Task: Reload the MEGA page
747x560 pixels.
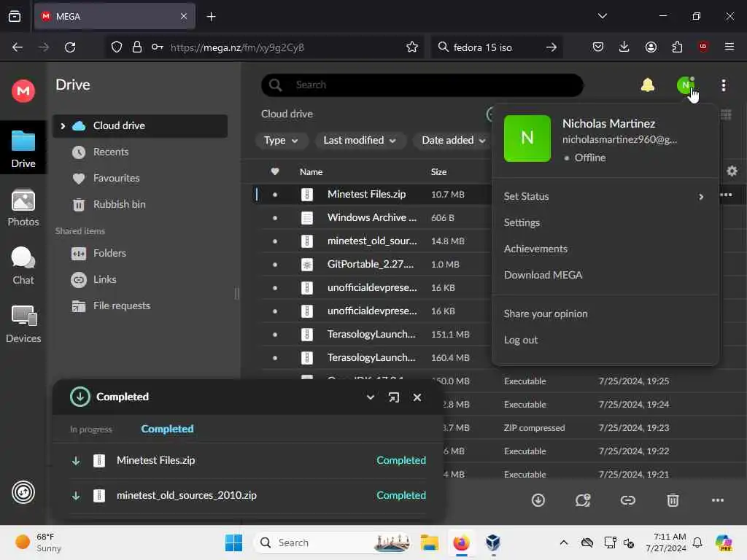Action: click(x=70, y=47)
